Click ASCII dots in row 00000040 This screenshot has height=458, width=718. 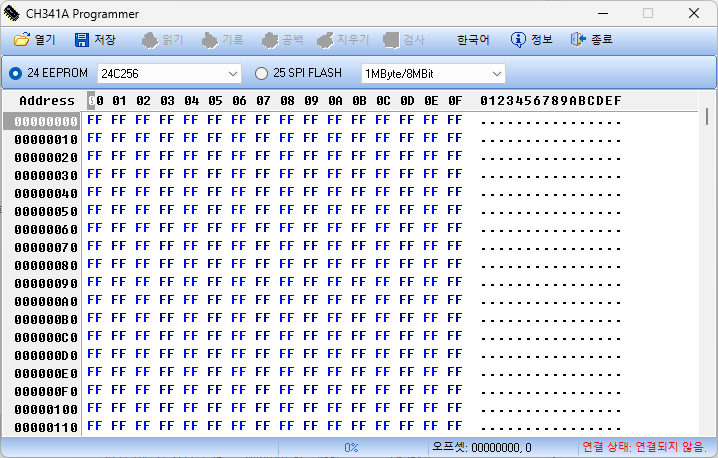[x=551, y=193]
